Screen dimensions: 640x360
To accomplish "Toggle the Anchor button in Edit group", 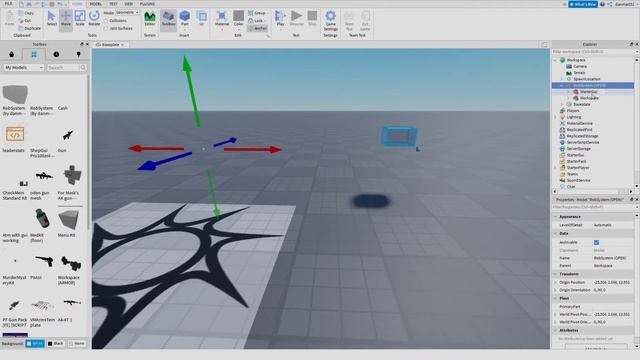I will pos(258,28).
